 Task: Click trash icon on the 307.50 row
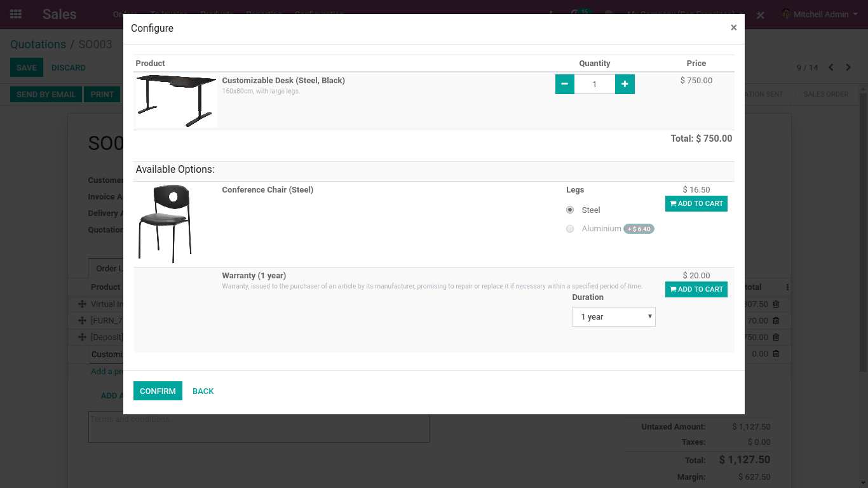[x=776, y=304]
